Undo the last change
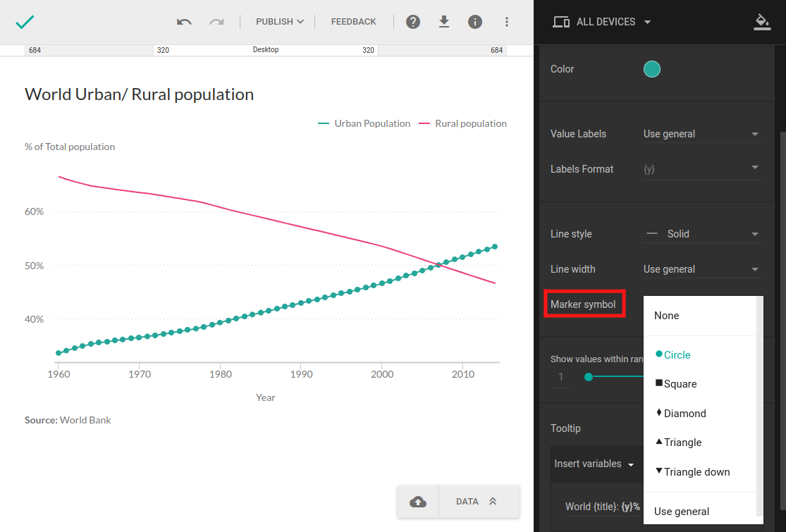The image size is (786, 532). click(184, 22)
